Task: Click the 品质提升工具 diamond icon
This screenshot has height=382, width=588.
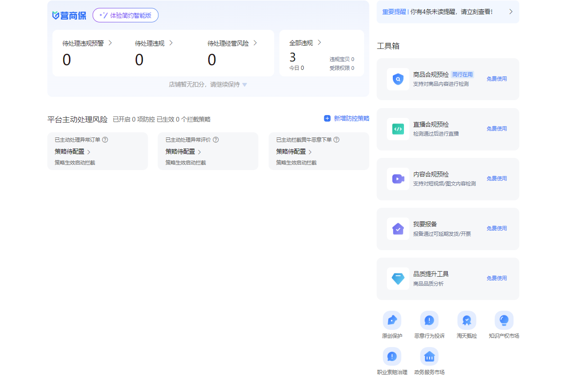Action: (398, 279)
